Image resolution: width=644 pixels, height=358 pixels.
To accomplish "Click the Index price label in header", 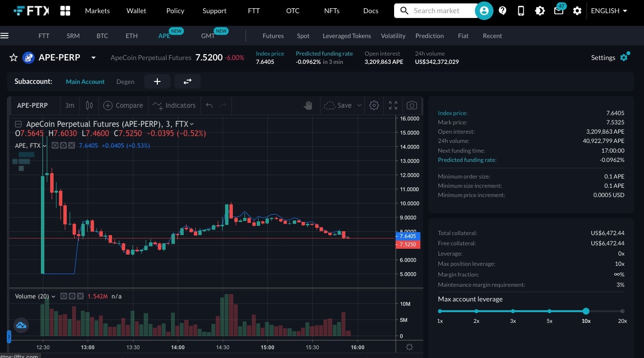I will pos(270,54).
